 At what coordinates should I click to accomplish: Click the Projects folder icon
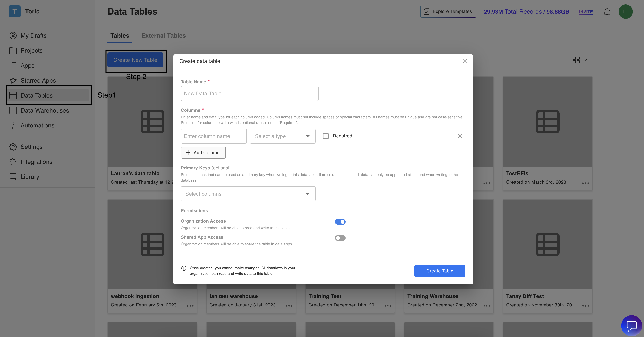13,51
